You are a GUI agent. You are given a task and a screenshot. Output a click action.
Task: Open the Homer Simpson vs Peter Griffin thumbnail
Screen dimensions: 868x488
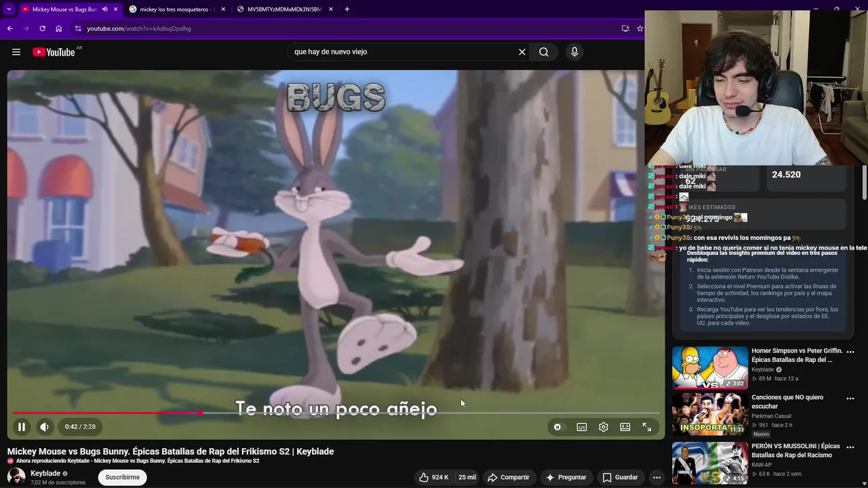(x=710, y=368)
